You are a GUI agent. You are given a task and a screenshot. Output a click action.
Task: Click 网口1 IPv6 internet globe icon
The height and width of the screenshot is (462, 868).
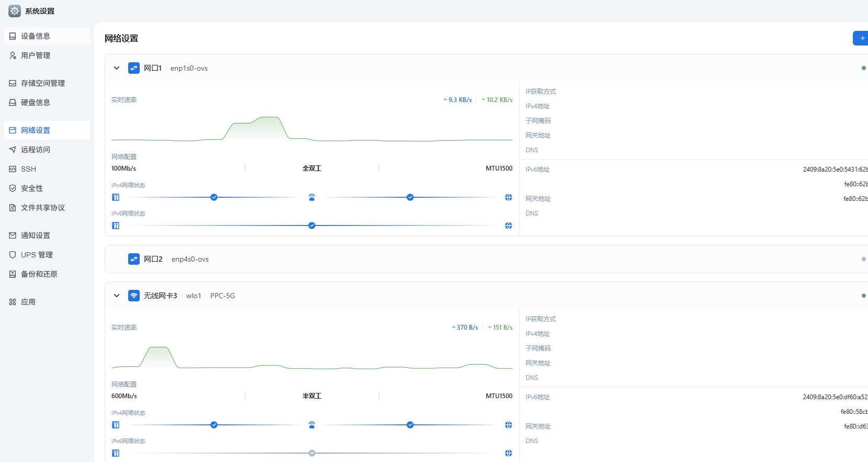coord(509,226)
